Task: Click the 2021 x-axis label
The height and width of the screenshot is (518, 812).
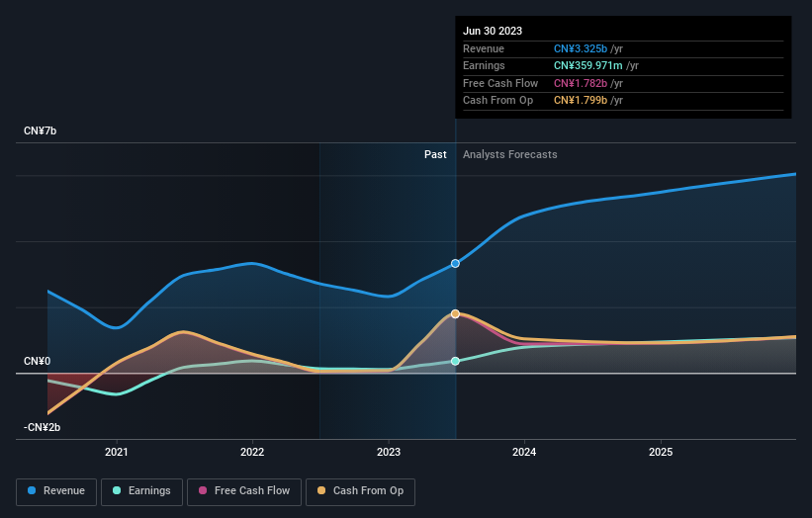Action: click(117, 452)
